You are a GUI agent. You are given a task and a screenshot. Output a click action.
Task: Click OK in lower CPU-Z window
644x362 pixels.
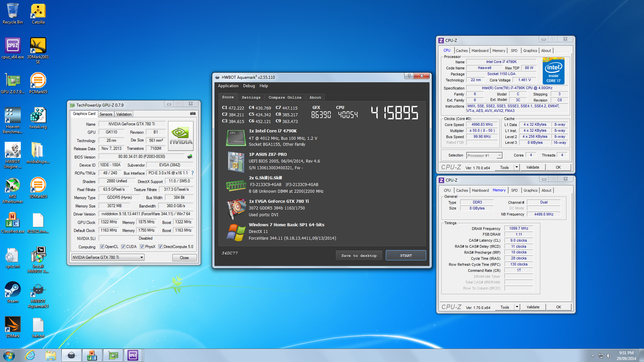click(x=558, y=307)
